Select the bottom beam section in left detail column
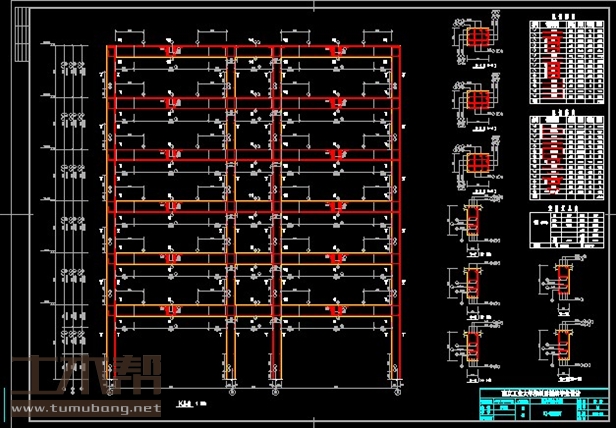The height and width of the screenshot is (428, 616). (x=472, y=341)
